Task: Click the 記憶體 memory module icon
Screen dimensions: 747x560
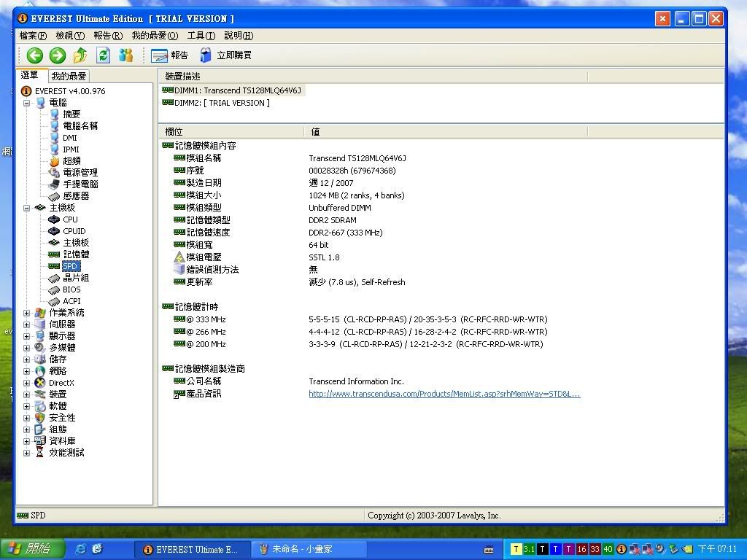Action: pos(54,254)
